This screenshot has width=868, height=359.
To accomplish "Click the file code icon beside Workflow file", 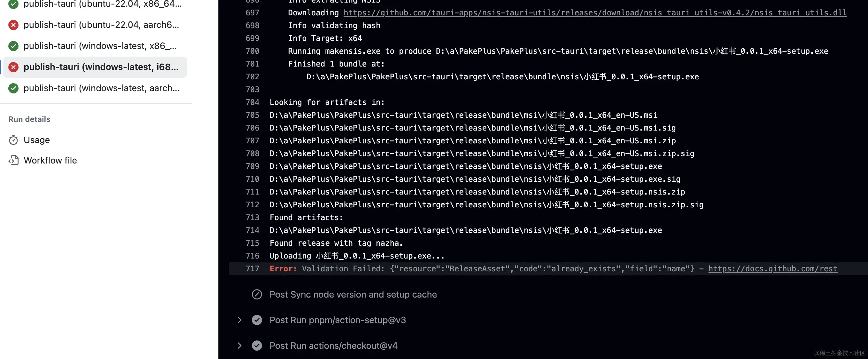I will pos(13,160).
